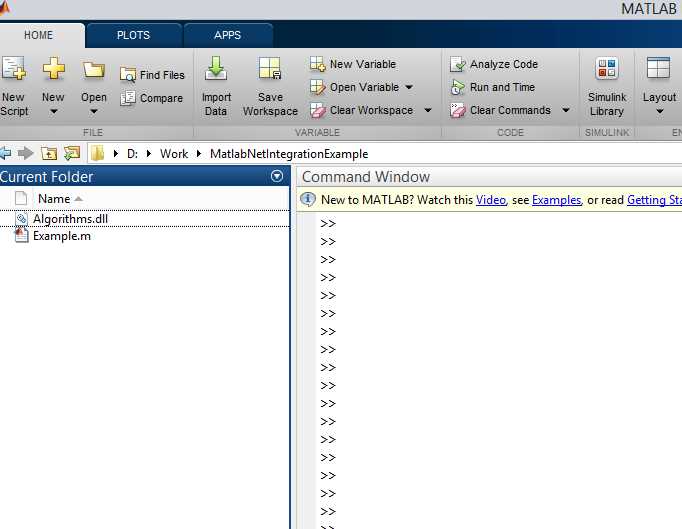Click the info icon in Command Window banner
This screenshot has width=682, height=529.
[x=308, y=199]
